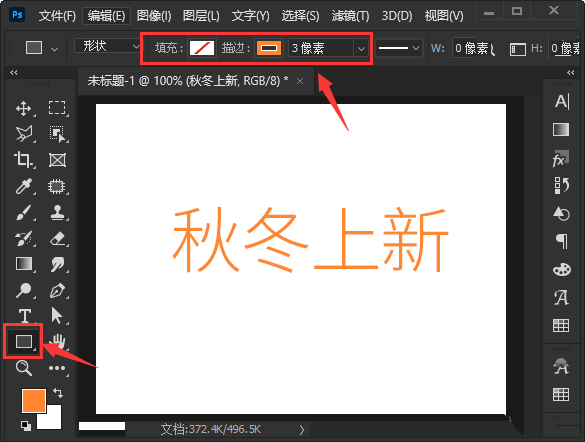The height and width of the screenshot is (442, 585).
Task: Swap foreground and background colors
Action: point(58,392)
